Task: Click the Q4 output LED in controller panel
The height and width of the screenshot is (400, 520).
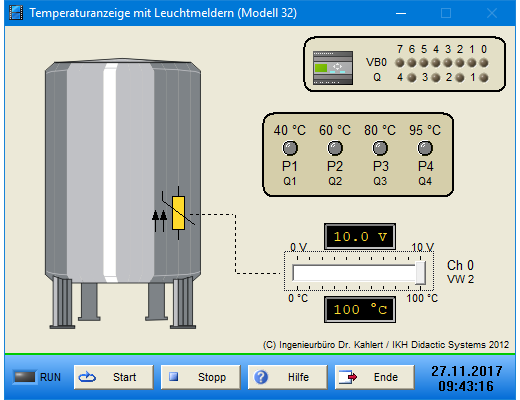Action: point(412,78)
